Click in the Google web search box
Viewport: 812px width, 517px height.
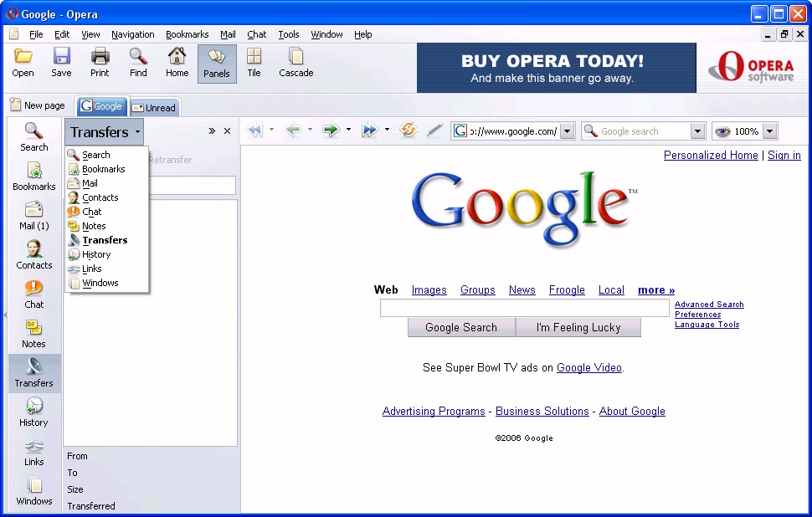point(525,309)
